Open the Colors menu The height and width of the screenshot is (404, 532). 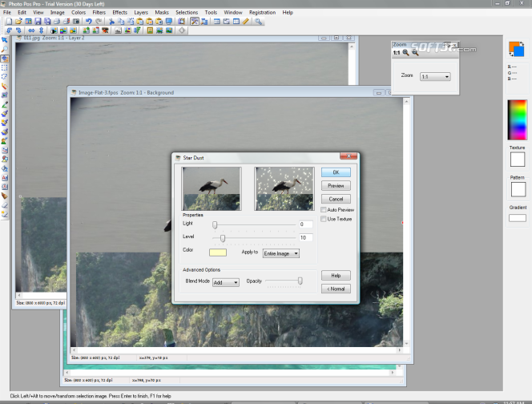79,12
